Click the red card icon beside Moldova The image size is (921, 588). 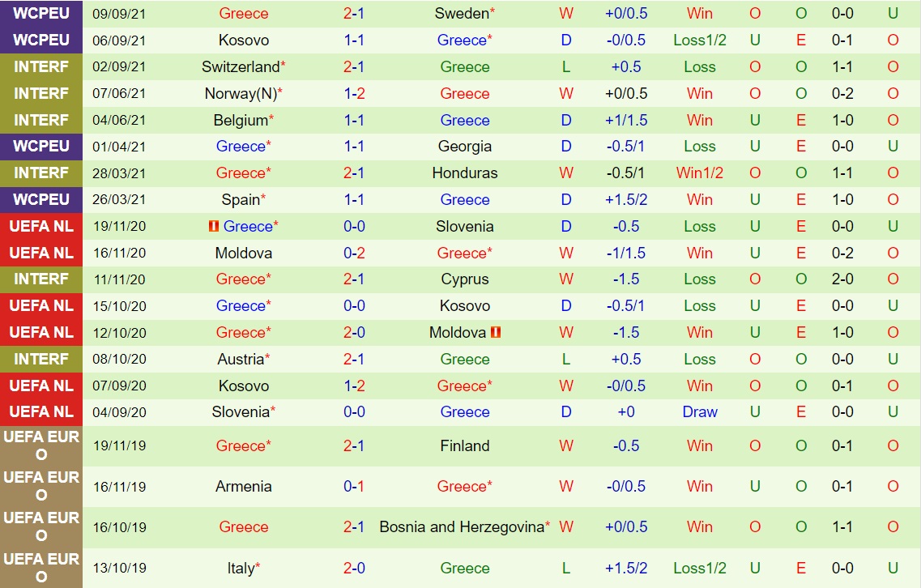coord(496,333)
